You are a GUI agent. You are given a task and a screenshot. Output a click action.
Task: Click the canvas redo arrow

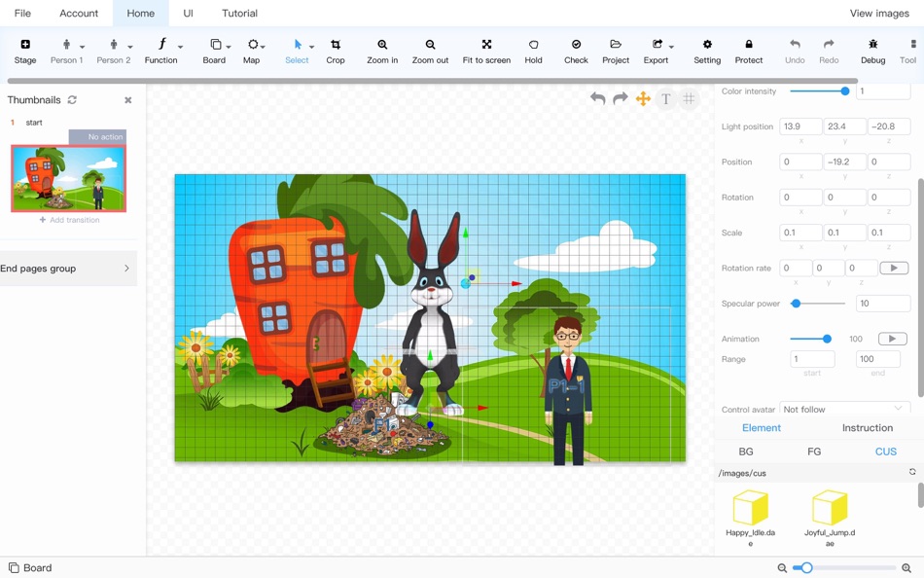(620, 98)
